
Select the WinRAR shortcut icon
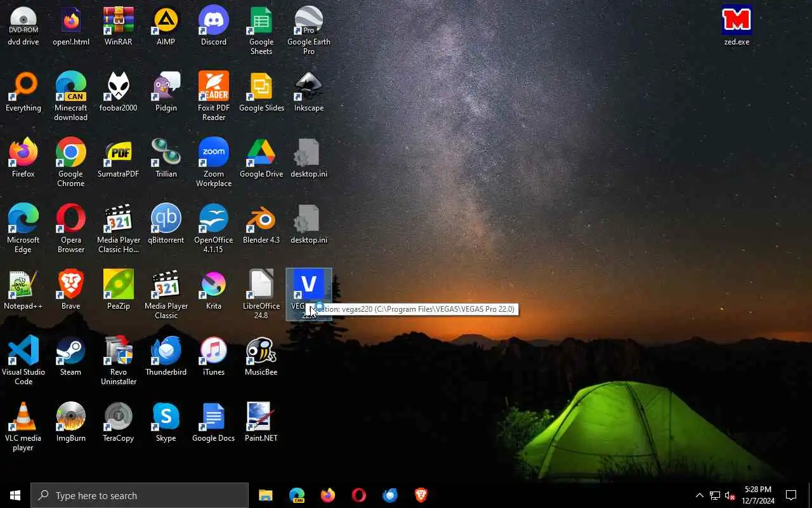point(119,25)
